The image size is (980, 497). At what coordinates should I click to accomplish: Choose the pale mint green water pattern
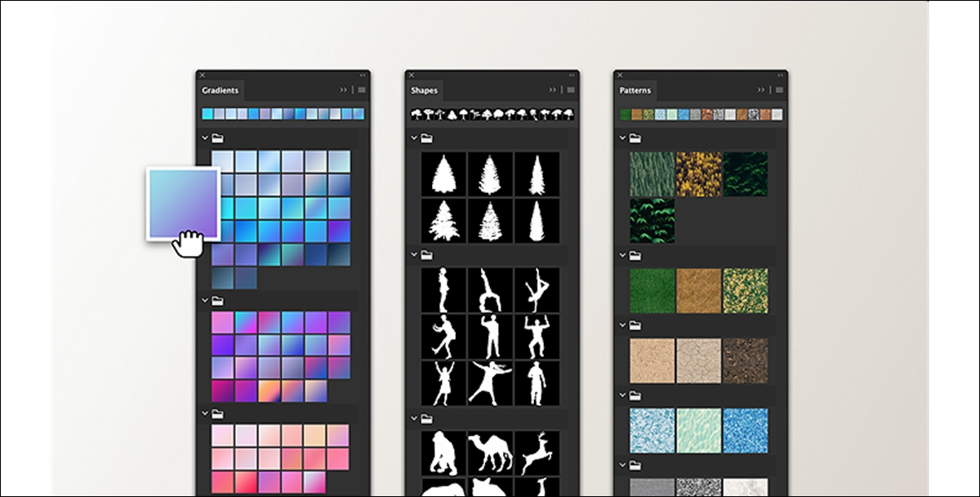click(x=699, y=431)
